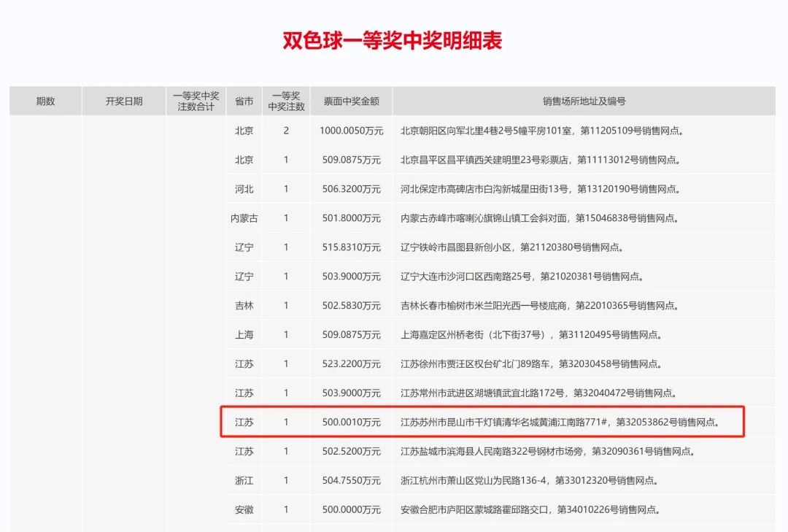Select the 期数 column header
Image resolution: width=788 pixels, height=532 pixels.
45,101
